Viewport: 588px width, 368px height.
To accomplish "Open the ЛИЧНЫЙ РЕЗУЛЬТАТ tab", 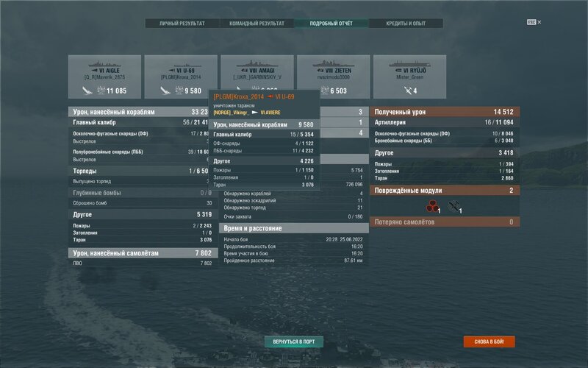I will click(x=182, y=24).
